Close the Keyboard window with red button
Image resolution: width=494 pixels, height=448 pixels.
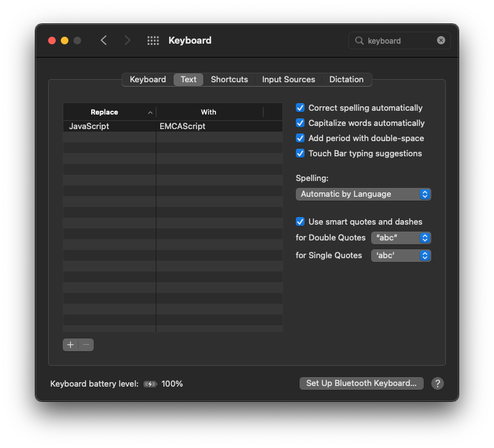52,40
